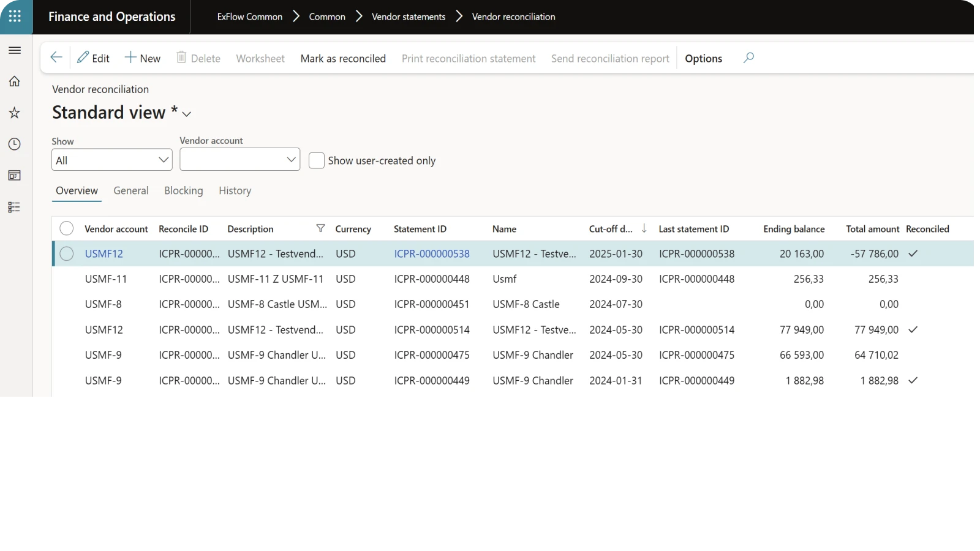This screenshot has height=551, width=980.
Task: Switch to the History tab
Action: 235,190
